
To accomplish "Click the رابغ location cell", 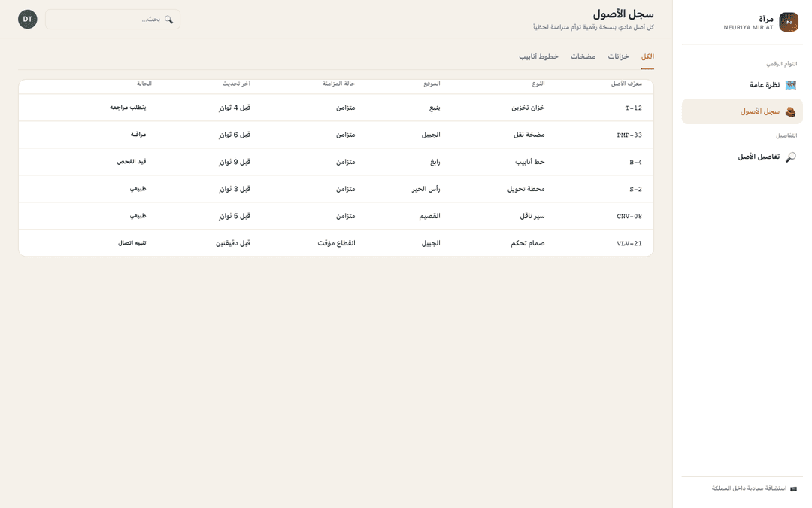I will click(435, 162).
